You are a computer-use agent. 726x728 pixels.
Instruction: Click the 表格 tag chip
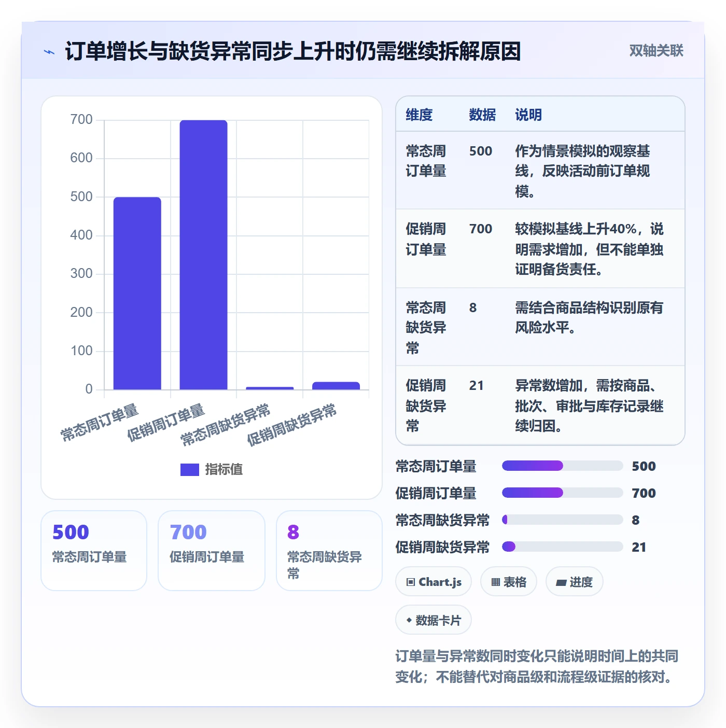click(x=509, y=582)
